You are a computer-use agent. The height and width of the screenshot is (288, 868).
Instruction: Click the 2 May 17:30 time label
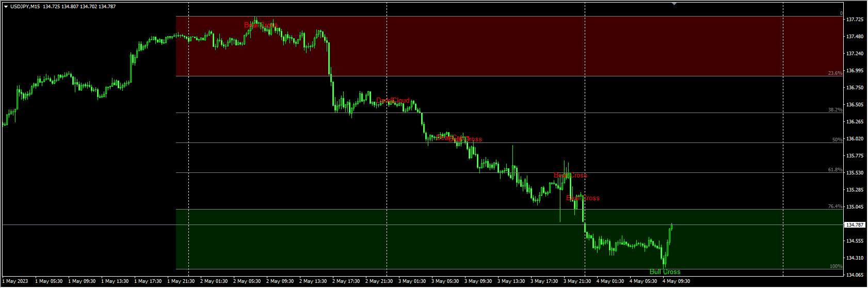(x=346, y=281)
